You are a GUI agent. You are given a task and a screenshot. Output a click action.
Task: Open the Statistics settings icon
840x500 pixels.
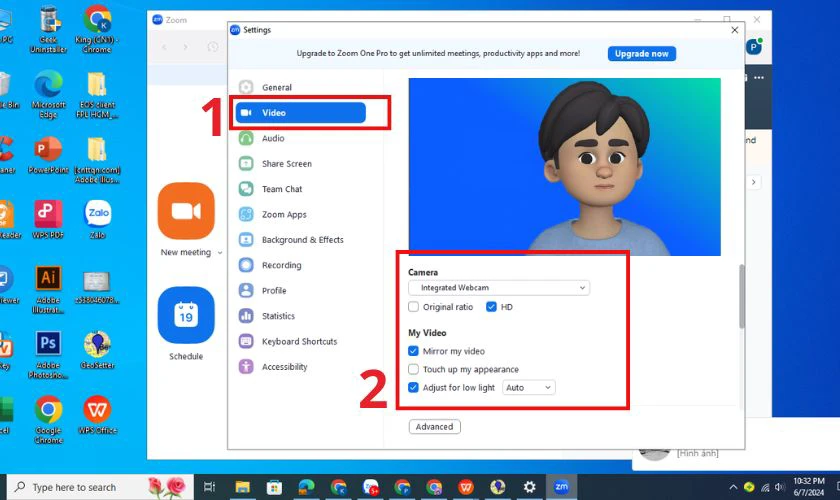246,316
